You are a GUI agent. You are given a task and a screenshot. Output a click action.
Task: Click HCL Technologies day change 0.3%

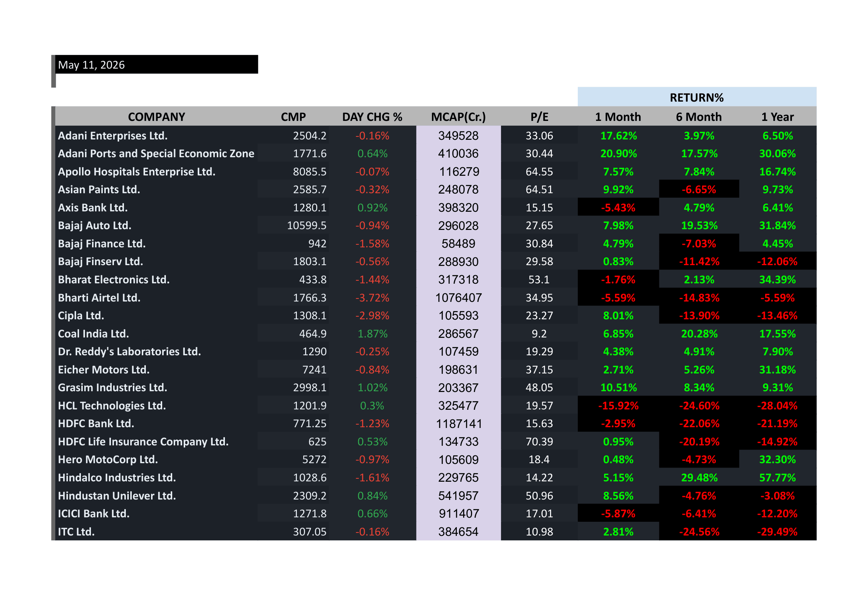(x=372, y=406)
